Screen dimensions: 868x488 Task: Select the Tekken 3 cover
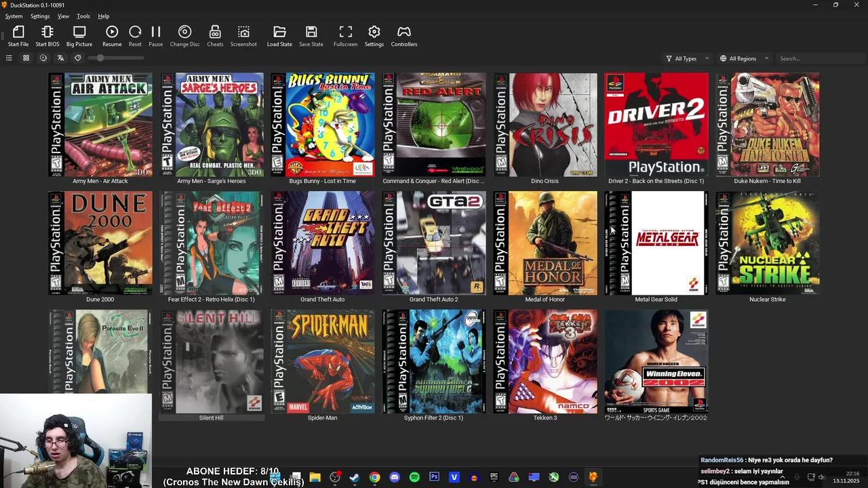pyautogui.click(x=545, y=361)
